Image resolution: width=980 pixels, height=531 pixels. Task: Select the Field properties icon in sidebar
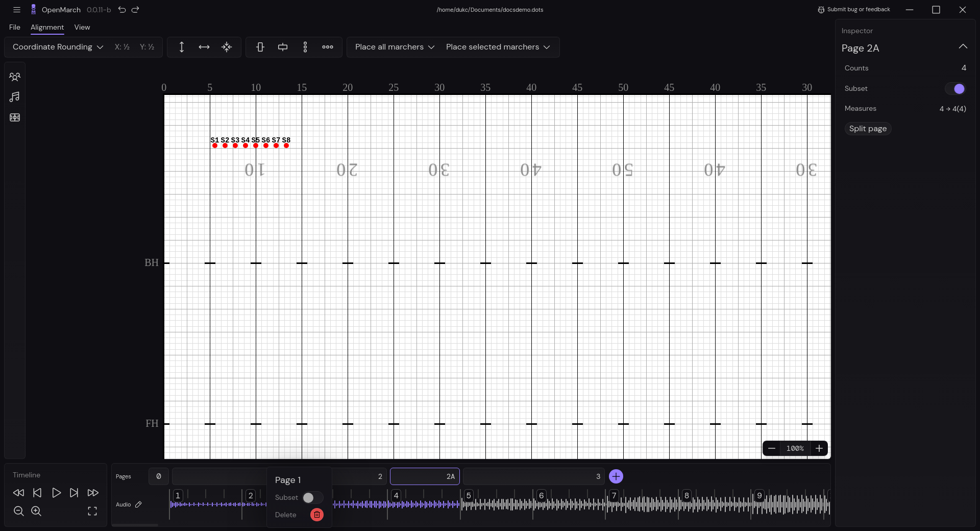pyautogui.click(x=15, y=117)
